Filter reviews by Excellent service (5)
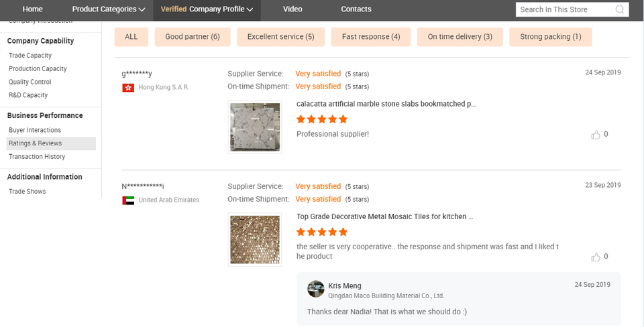 [280, 37]
